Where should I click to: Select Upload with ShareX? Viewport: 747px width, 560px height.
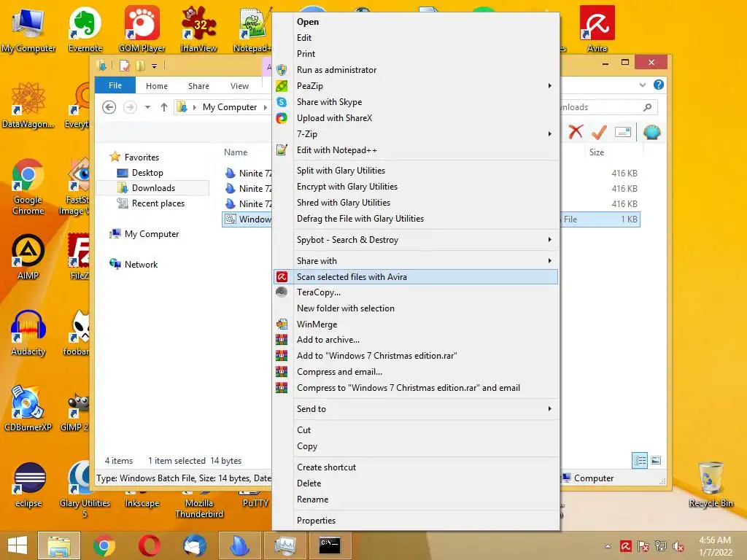[415, 118]
